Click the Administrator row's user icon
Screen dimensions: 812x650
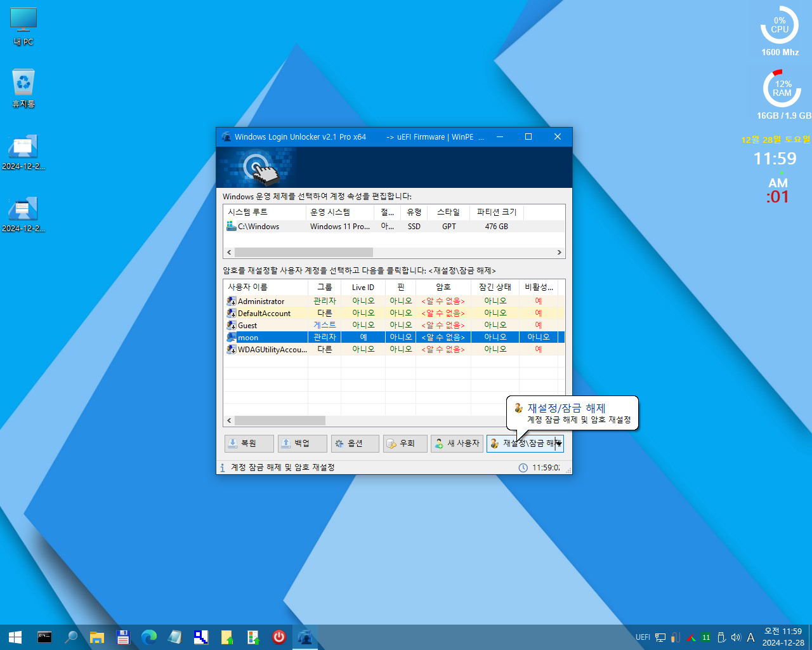[232, 301]
